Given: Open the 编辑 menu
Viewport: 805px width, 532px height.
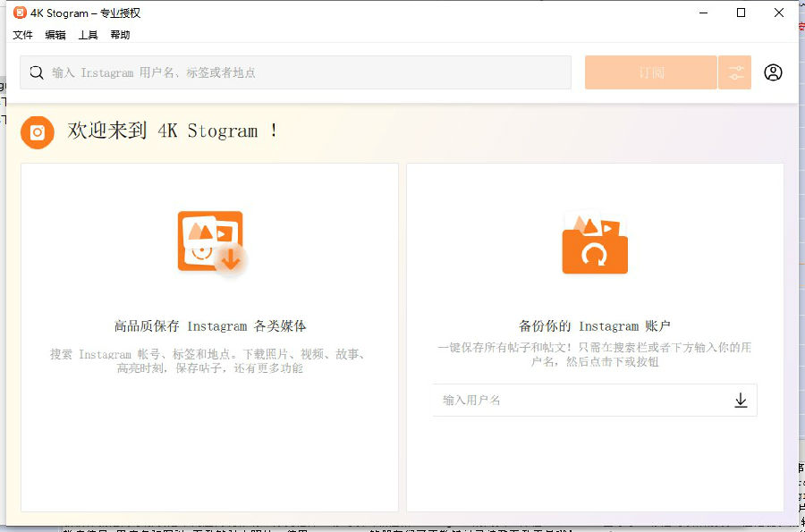Looking at the screenshot, I should [x=55, y=35].
